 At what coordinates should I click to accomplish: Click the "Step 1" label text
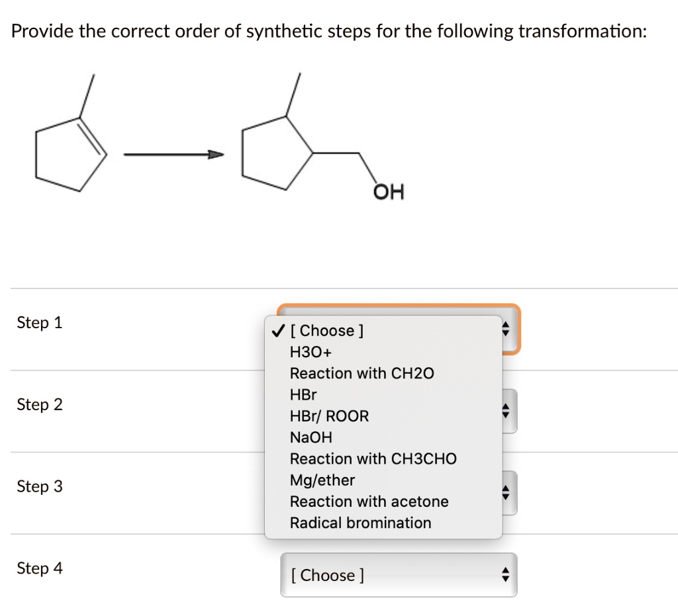[40, 323]
